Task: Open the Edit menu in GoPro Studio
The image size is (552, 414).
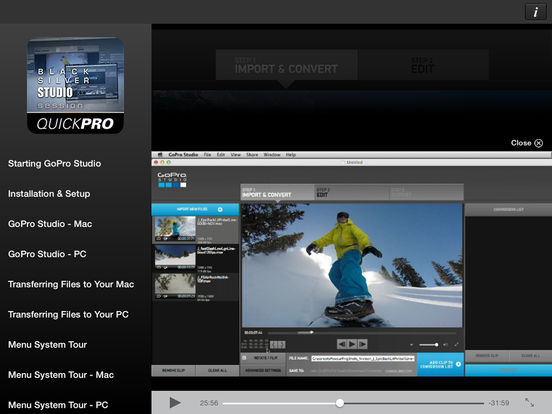Action: coord(221,155)
